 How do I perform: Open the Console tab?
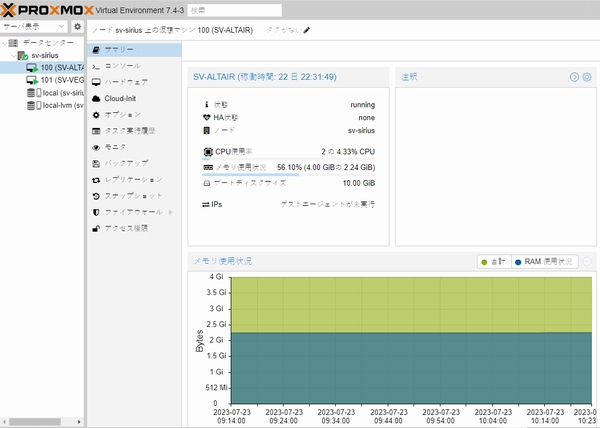point(134,66)
